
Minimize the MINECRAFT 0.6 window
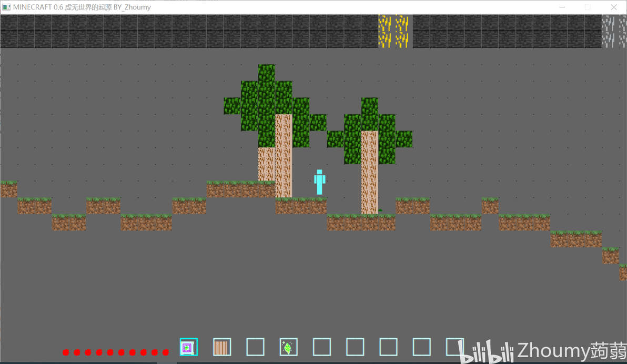tap(562, 7)
